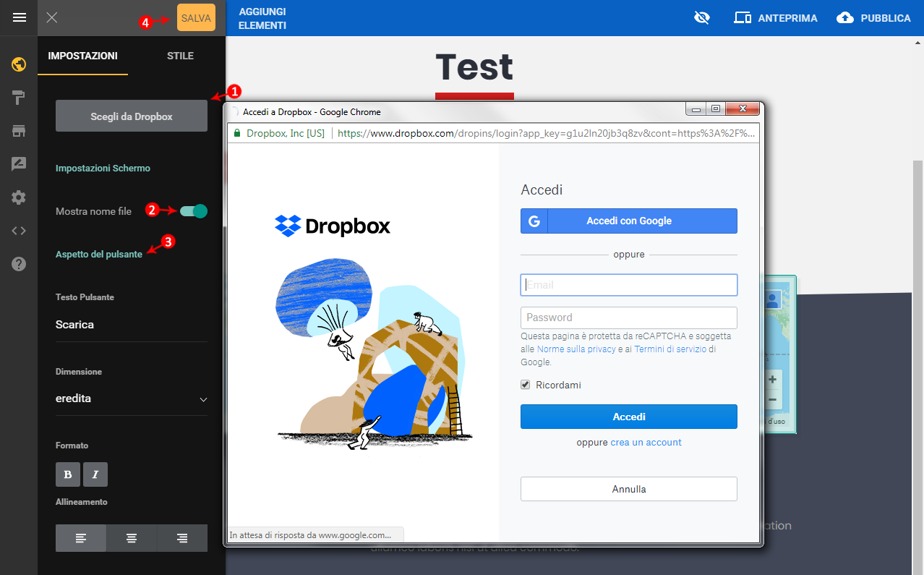Close the settings panel with X icon
Viewport: 924px width, 575px height.
click(52, 17)
